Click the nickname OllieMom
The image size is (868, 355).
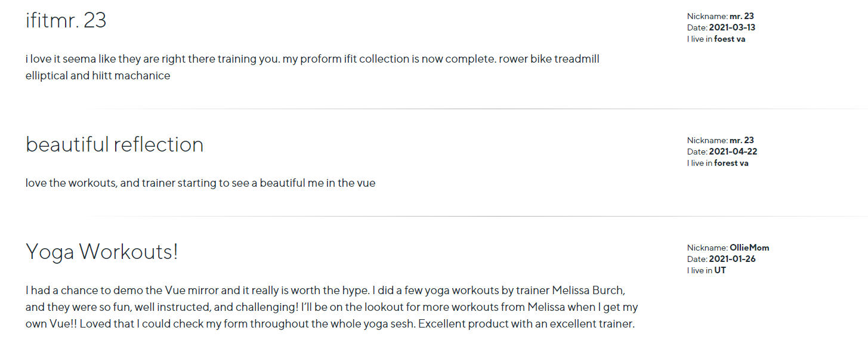pos(749,248)
